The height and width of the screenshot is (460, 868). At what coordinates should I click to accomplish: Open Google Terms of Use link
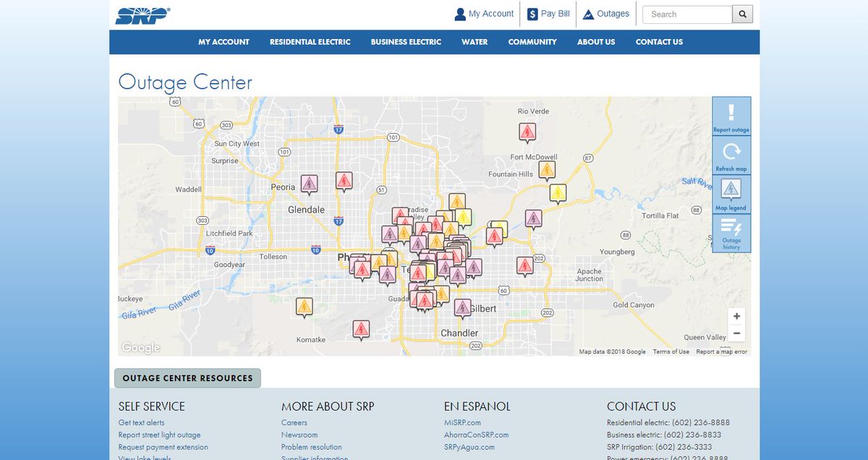671,352
